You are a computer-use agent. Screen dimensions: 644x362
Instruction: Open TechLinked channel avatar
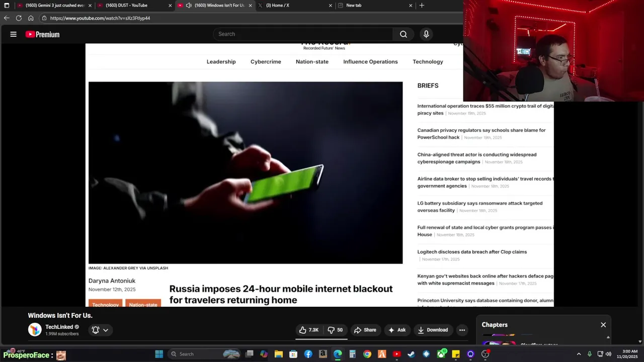pyautogui.click(x=35, y=330)
